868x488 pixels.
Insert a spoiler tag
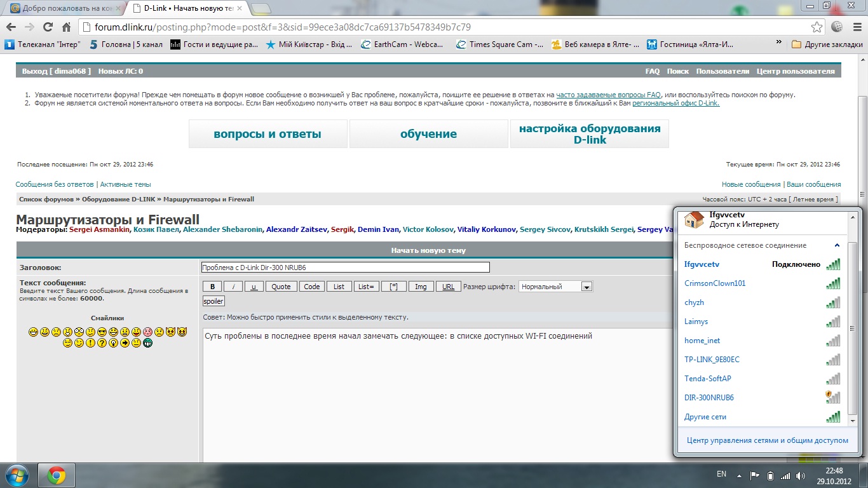214,301
